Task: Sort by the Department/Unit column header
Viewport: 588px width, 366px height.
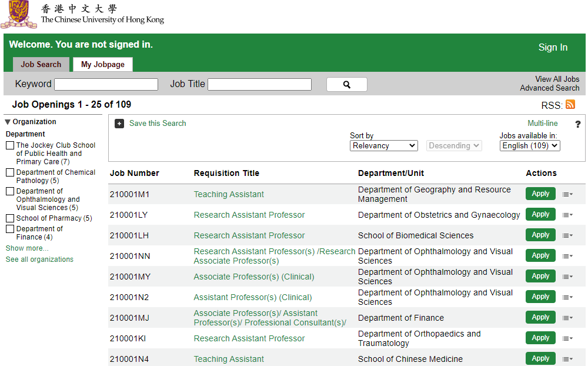Action: (x=391, y=173)
